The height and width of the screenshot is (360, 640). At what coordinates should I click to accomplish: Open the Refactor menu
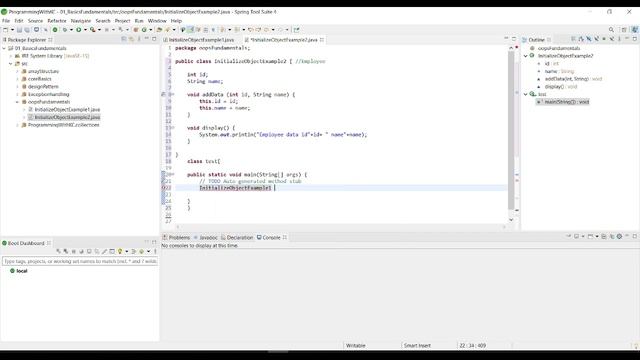tap(57, 21)
